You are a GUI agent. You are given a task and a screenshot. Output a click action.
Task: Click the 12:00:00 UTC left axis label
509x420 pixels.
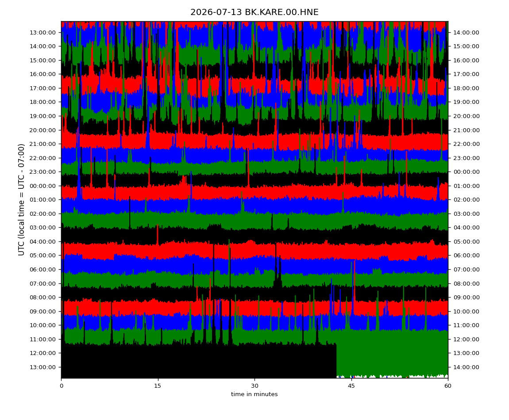click(42, 353)
